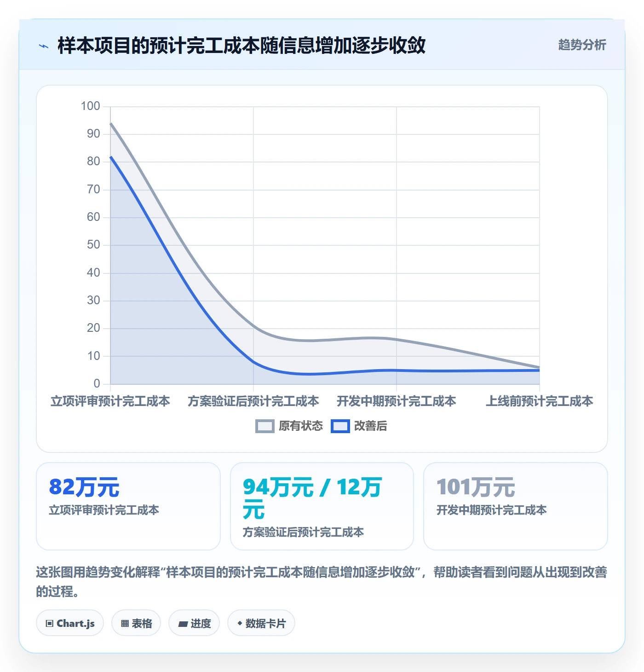644x672 pixels.
Task: Click the Chart.js tag
Action: 70,623
